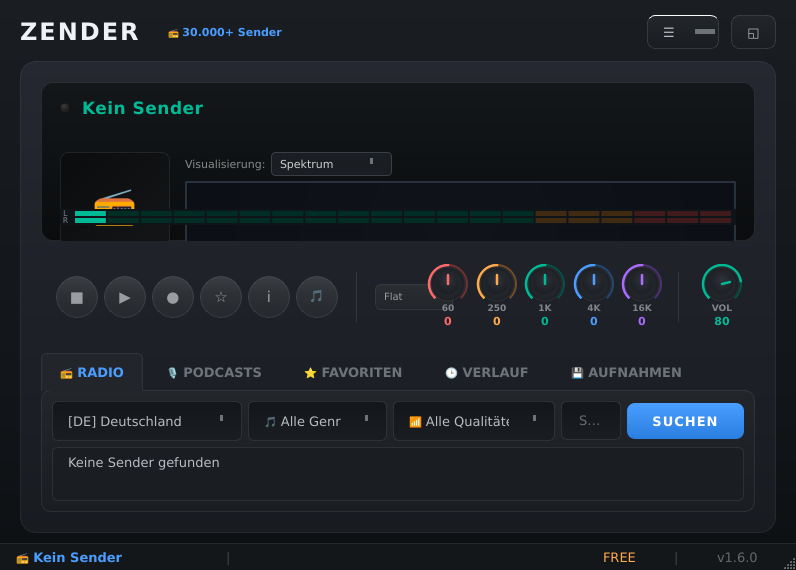Image resolution: width=796 pixels, height=570 pixels.
Task: Open the VERLAUF history tab
Action: point(486,372)
